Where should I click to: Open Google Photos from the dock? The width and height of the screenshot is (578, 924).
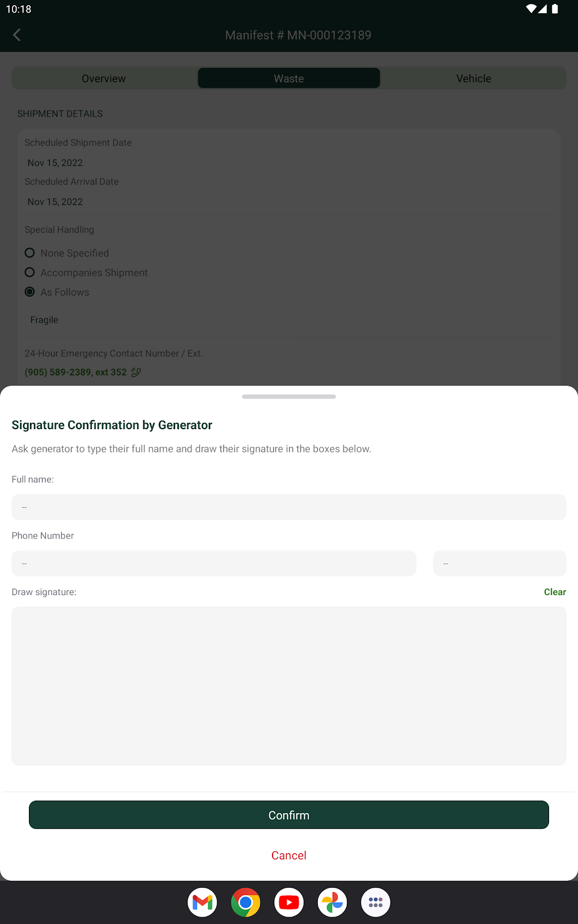pos(332,902)
